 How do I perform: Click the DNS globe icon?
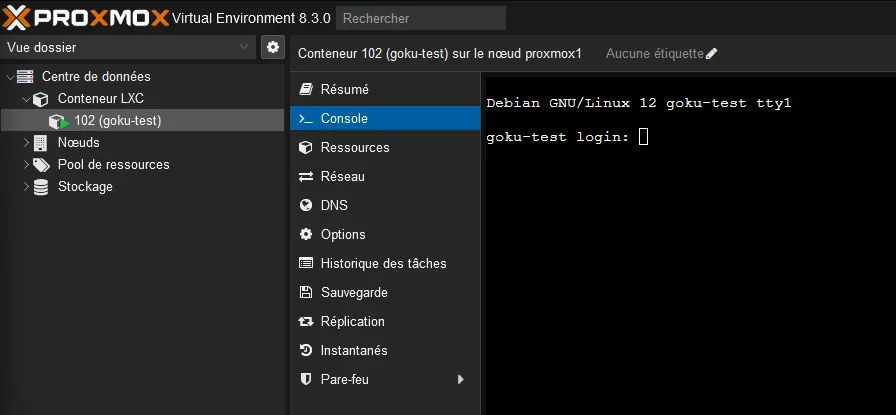click(306, 205)
